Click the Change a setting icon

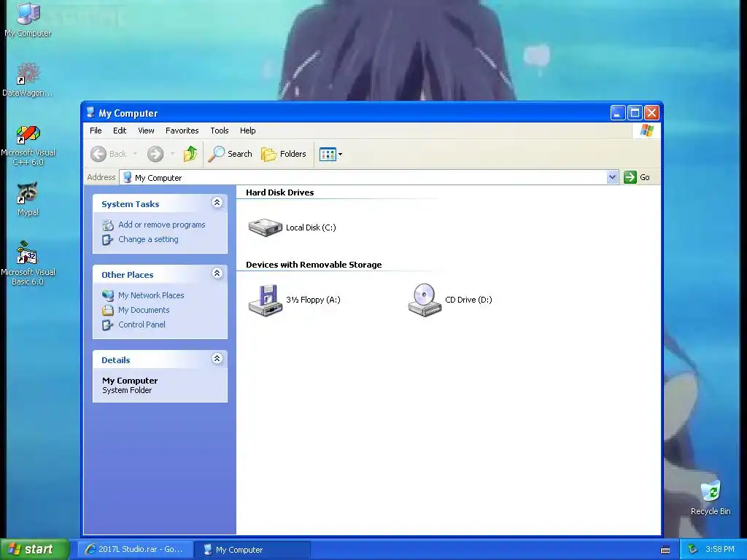[x=108, y=239]
